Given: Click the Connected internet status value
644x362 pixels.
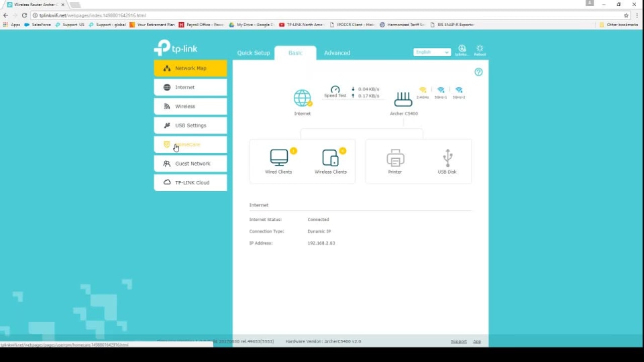Looking at the screenshot, I should (x=318, y=220).
